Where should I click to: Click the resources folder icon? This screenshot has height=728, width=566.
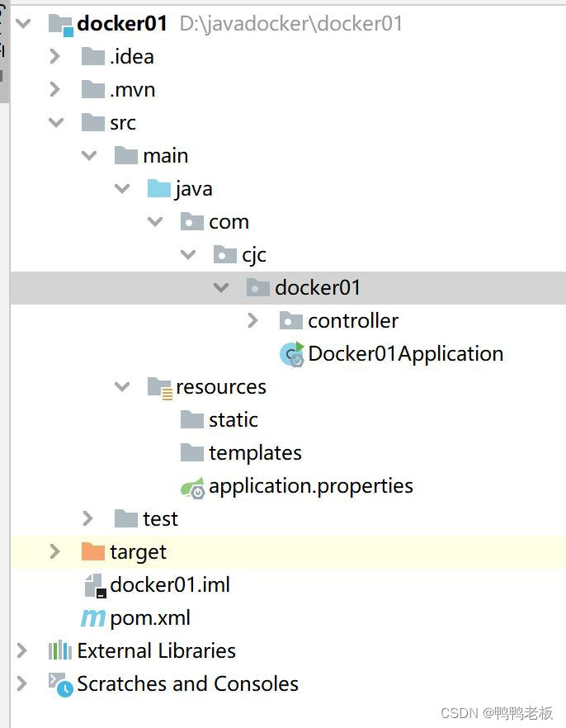tap(159, 387)
